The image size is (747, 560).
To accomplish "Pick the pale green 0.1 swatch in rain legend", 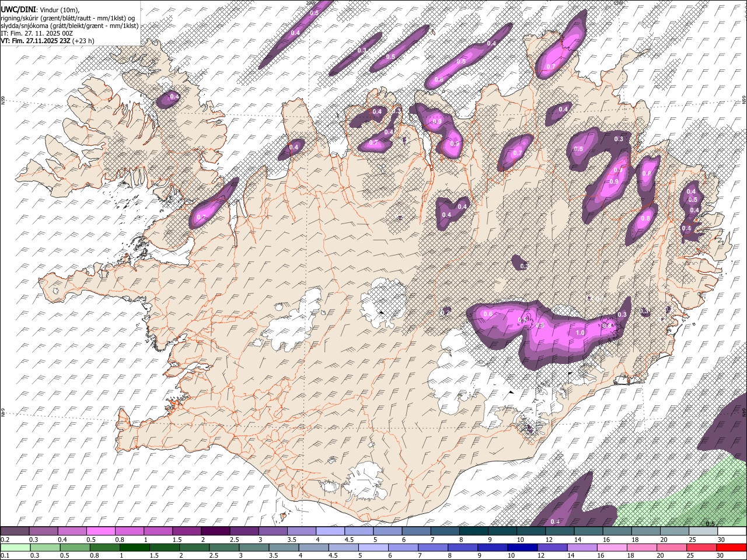I will pos(15,547).
